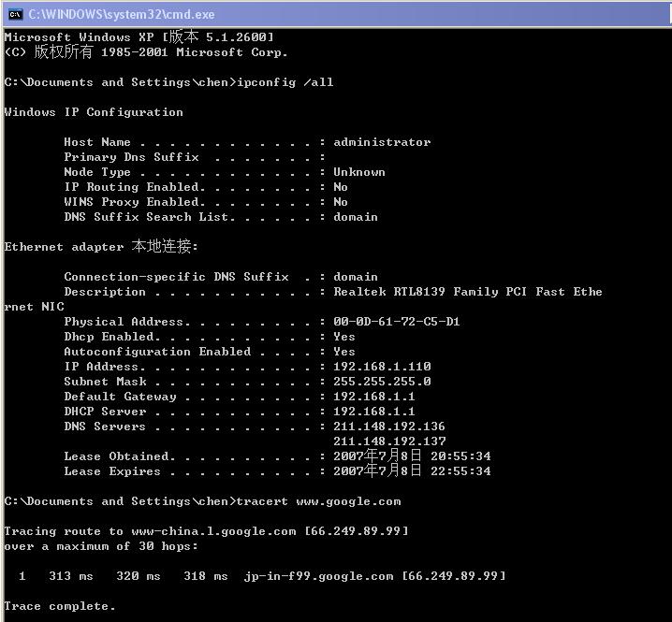
Task: Click the Autoconfiguration Enabled 'Yes' value
Action: (344, 352)
